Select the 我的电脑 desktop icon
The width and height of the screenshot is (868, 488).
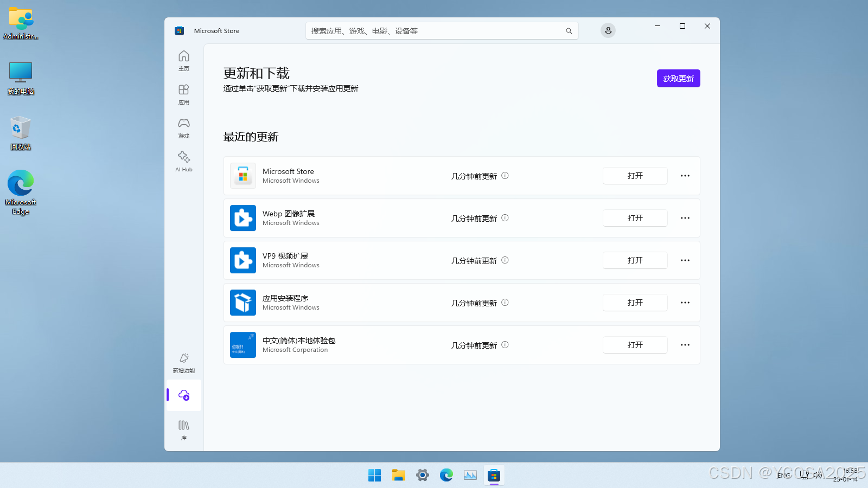(x=21, y=78)
